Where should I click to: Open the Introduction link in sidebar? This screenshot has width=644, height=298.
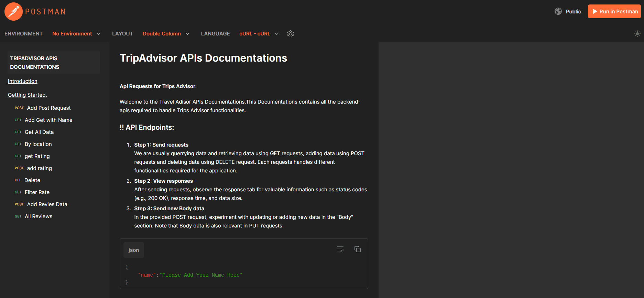(x=23, y=81)
